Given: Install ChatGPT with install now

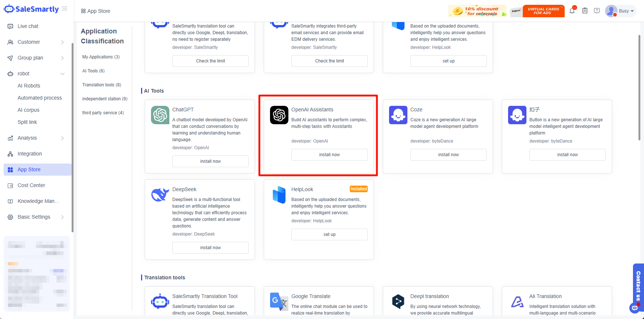Looking at the screenshot, I should coord(211,161).
